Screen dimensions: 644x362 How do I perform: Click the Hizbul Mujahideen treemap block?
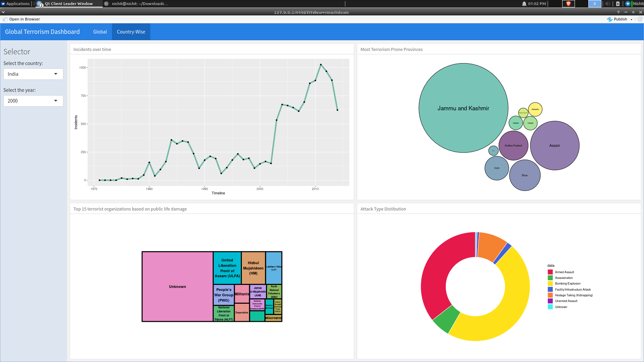click(253, 268)
